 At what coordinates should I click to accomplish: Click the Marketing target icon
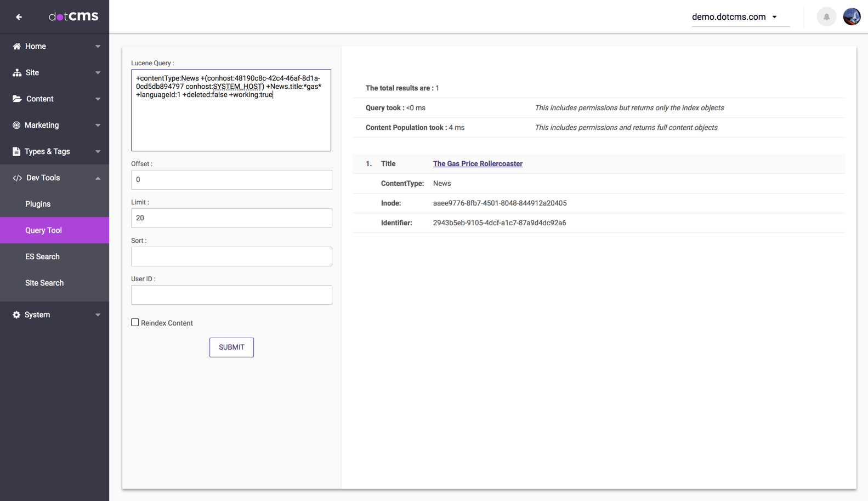point(16,126)
